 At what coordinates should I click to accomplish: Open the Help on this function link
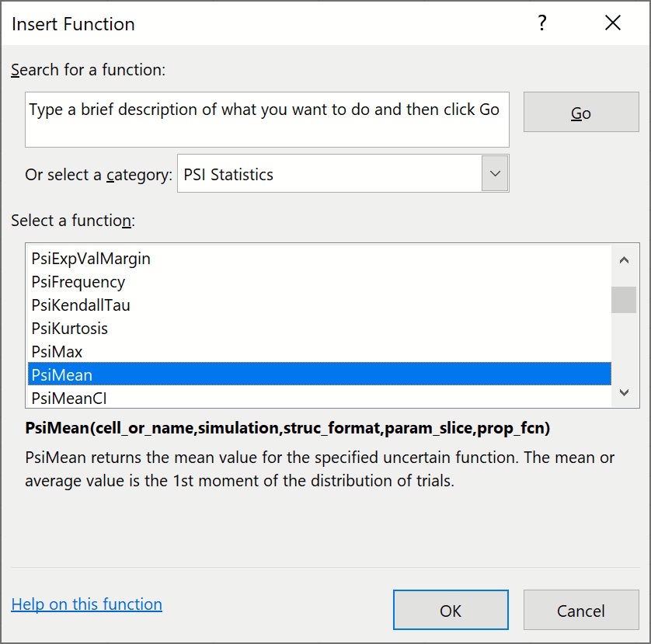pyautogui.click(x=86, y=604)
